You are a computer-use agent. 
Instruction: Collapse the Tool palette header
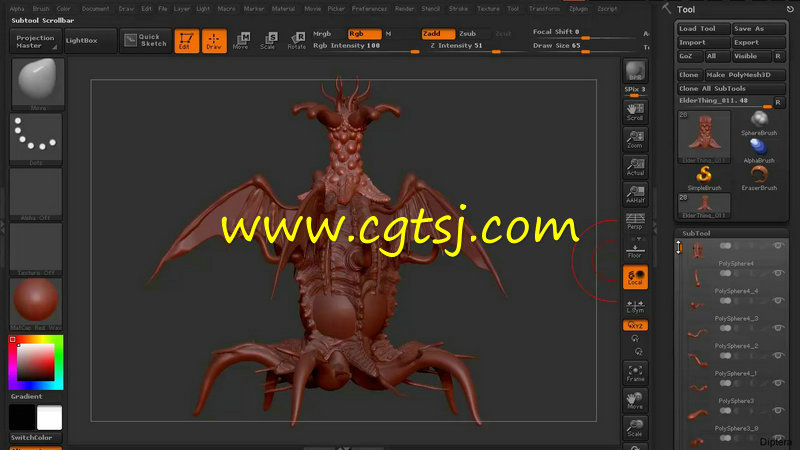[x=686, y=9]
